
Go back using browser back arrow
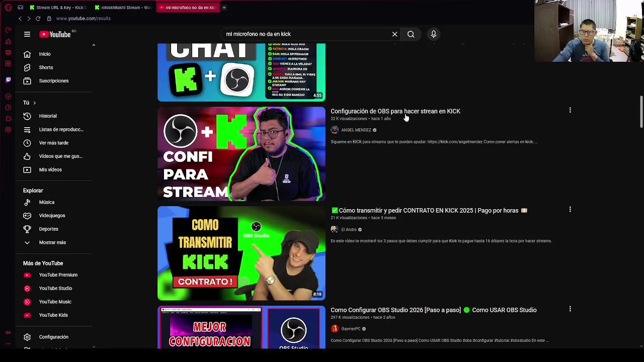pos(20,19)
